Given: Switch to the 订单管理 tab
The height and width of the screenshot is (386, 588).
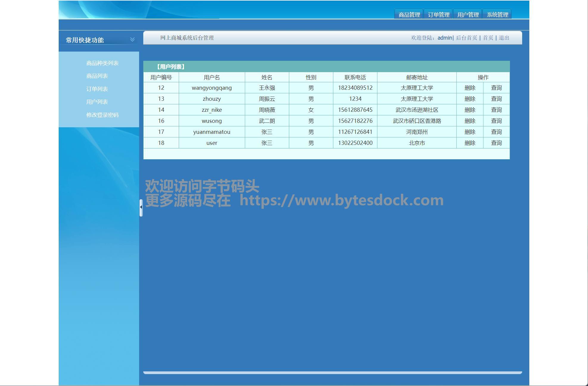Looking at the screenshot, I should (x=438, y=15).
